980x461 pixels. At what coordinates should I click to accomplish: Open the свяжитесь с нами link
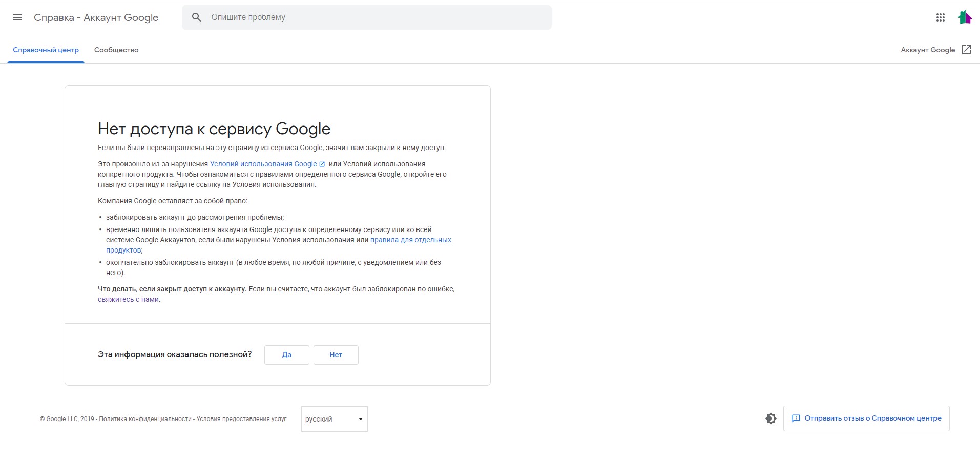(129, 299)
